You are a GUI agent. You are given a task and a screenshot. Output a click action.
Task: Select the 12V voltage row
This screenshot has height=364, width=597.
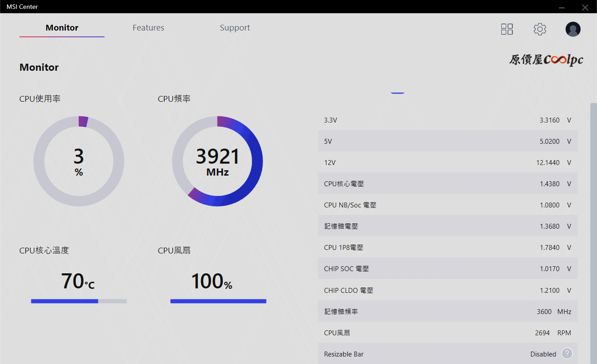[447, 163]
